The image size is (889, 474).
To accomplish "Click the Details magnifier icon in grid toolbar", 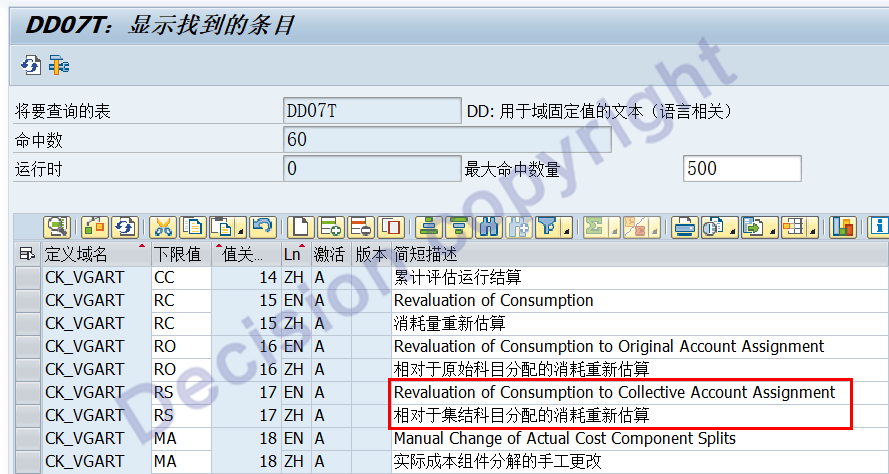I will click(x=56, y=227).
